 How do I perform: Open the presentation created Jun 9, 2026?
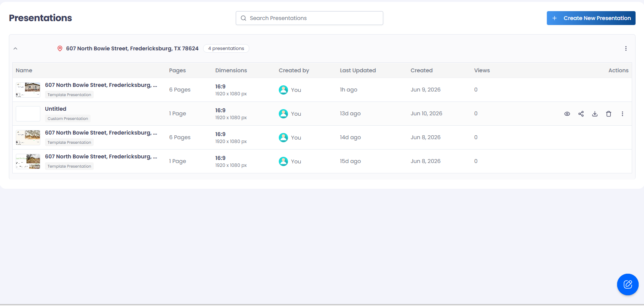(x=101, y=85)
